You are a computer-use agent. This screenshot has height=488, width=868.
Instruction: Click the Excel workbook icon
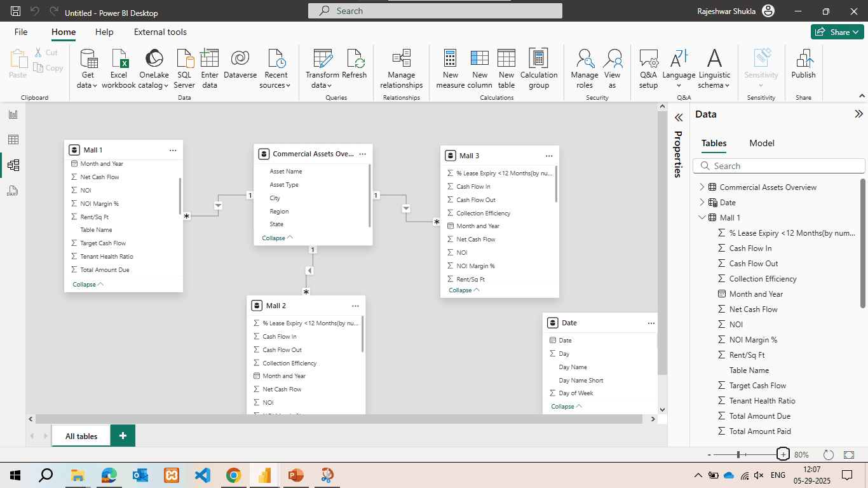pyautogui.click(x=119, y=59)
